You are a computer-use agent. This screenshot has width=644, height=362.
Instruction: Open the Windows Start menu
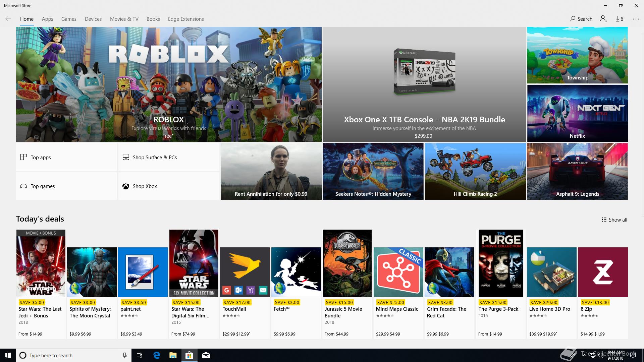click(x=8, y=355)
